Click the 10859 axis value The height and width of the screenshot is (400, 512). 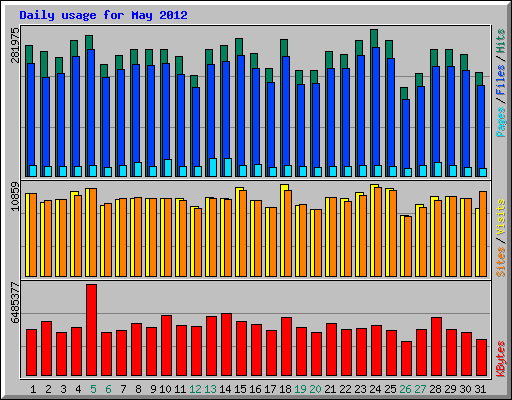tap(15, 196)
